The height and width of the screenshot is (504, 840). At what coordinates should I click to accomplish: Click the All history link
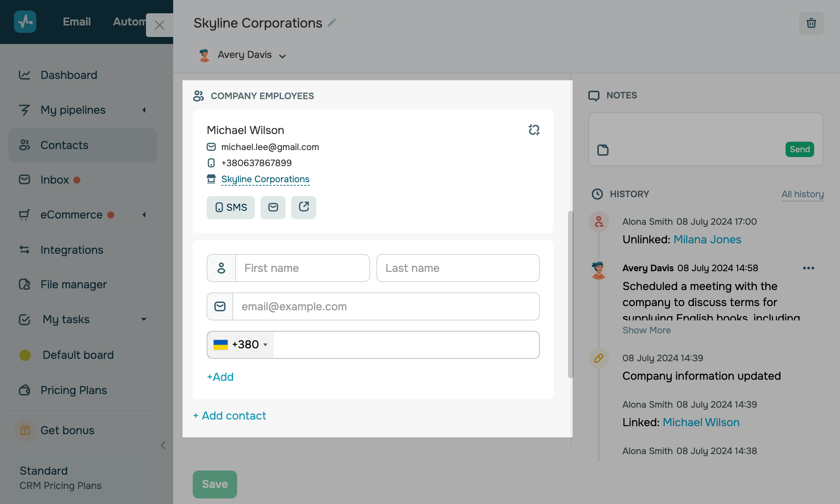803,194
